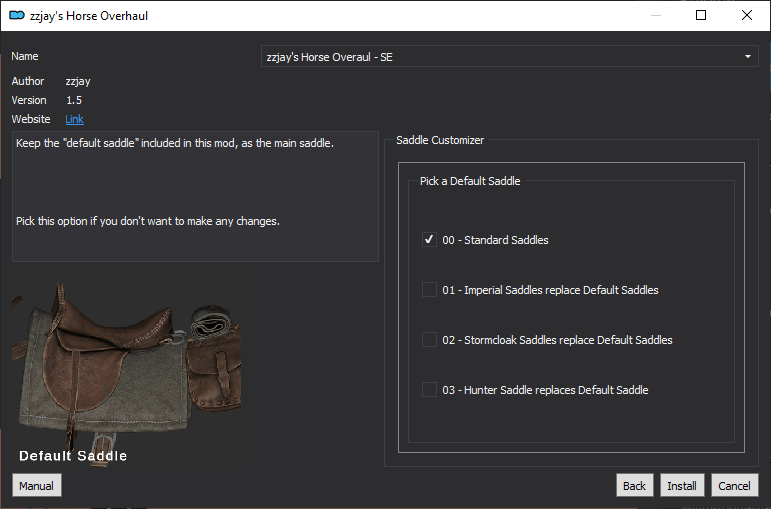Click the 'Hunter Saddle replaces Default Saddle' label
The width and height of the screenshot is (771, 509).
(556, 390)
